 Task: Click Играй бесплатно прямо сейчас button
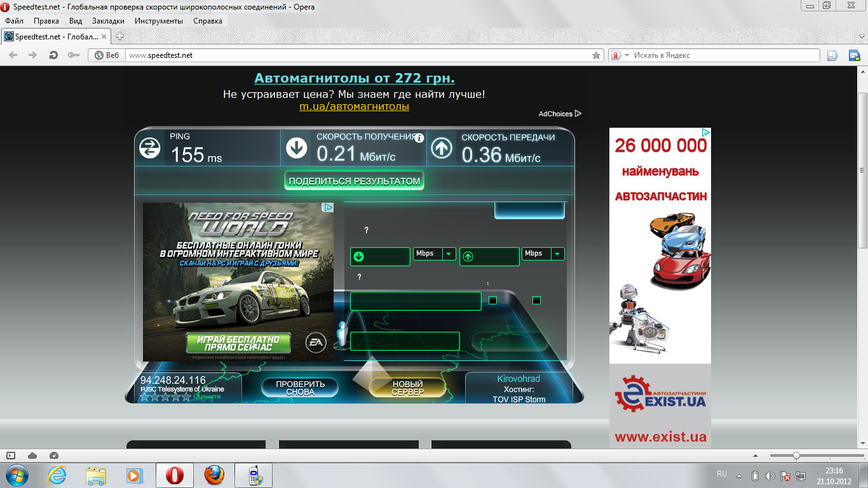pyautogui.click(x=238, y=343)
